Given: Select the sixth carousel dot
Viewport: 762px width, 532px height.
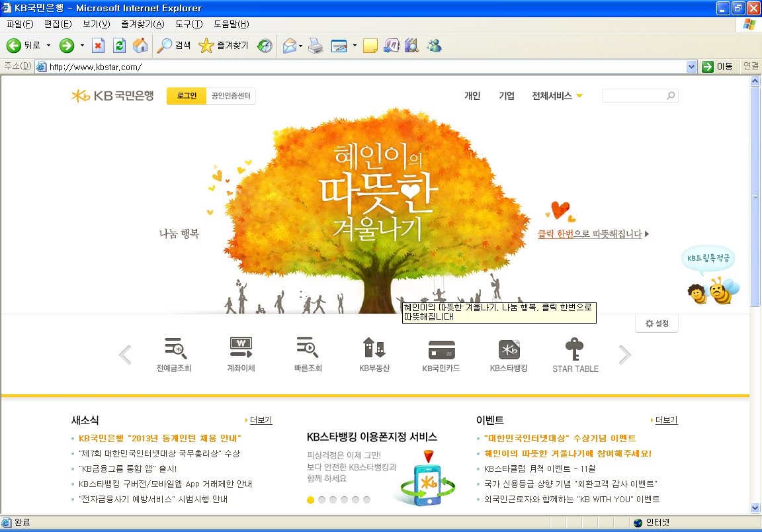Looking at the screenshot, I should click(x=367, y=500).
